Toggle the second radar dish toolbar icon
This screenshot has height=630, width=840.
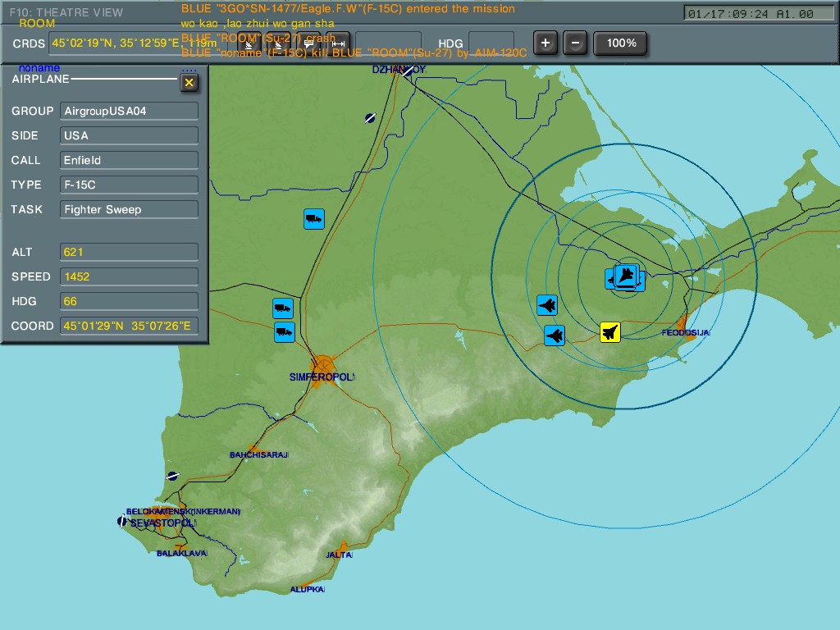pos(279,43)
